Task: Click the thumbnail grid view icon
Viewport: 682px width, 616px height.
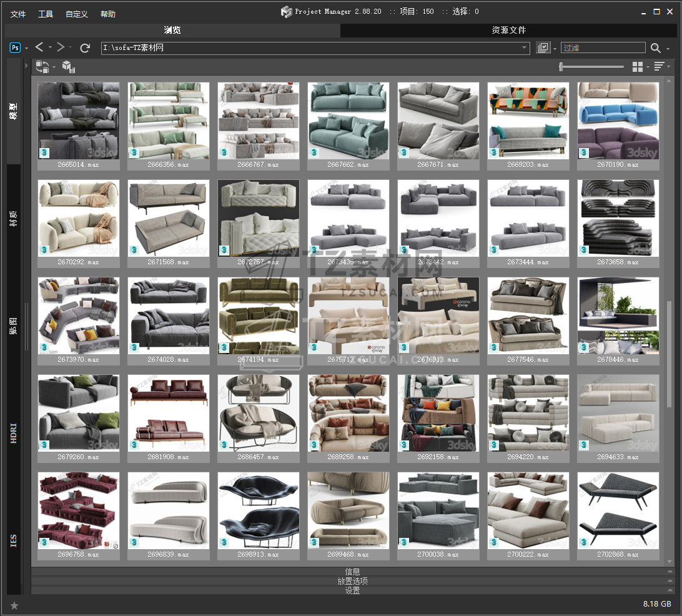Action: coord(637,67)
